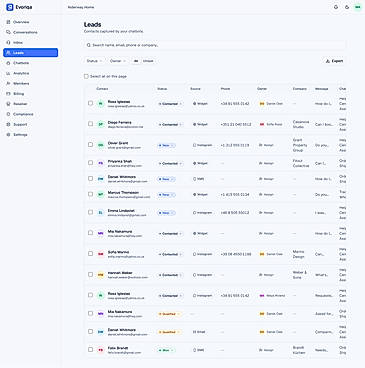The height and width of the screenshot is (368, 365).
Task: Select Sofia Marino's row checkbox
Action: (90, 253)
